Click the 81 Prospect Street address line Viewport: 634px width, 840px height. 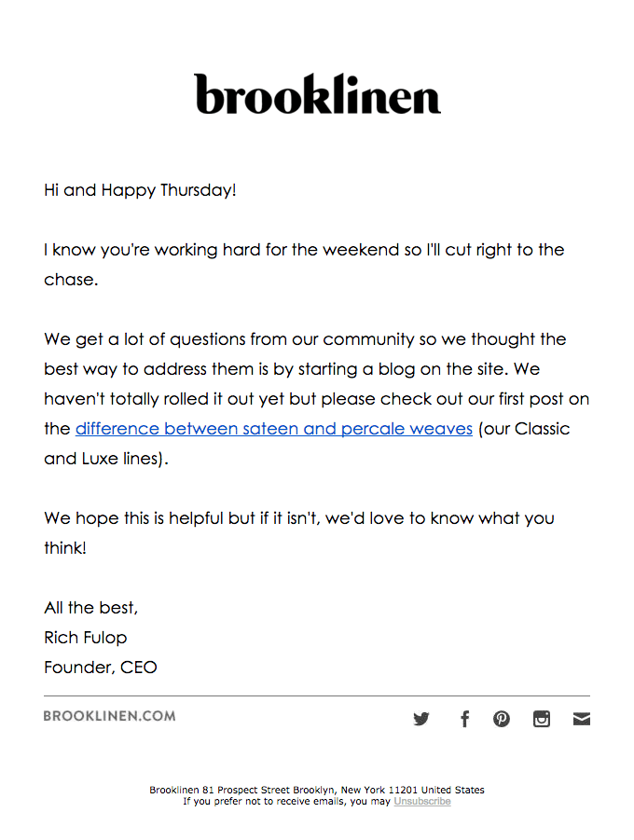[x=317, y=790]
